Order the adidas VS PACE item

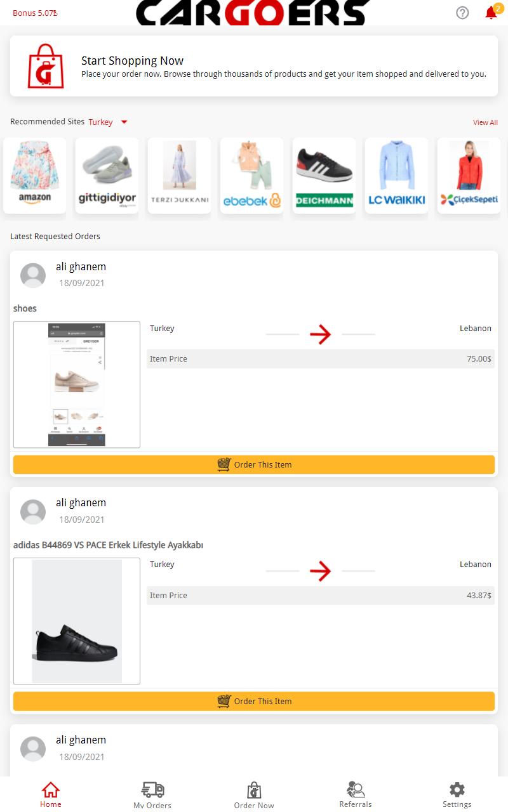(x=254, y=701)
